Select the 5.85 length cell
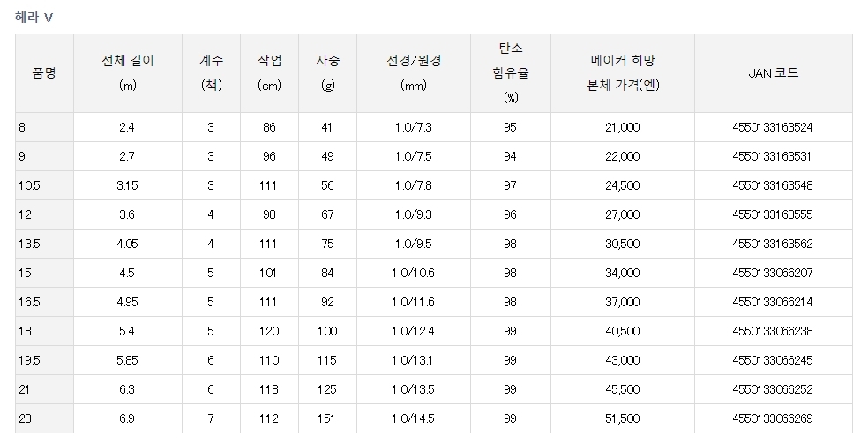Image resolution: width=868 pixels, height=444 pixels. (x=127, y=360)
